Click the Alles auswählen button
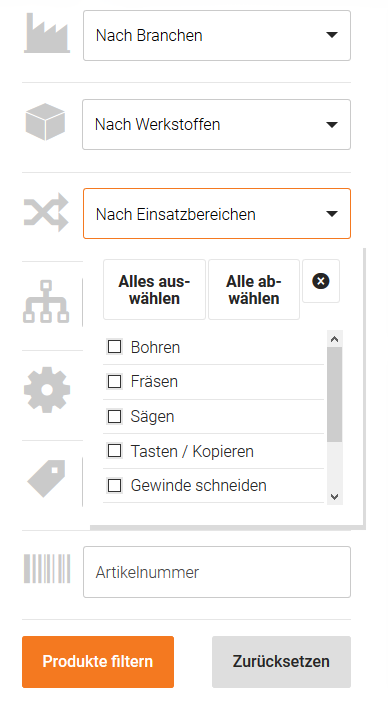The height and width of the screenshot is (704, 388). (154, 290)
